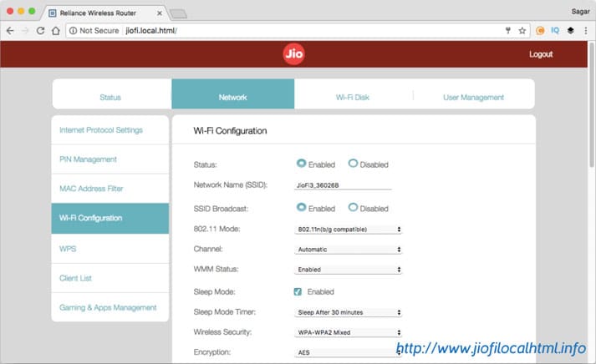Click the Not Secure info icon
The image size is (596, 364).
73,31
